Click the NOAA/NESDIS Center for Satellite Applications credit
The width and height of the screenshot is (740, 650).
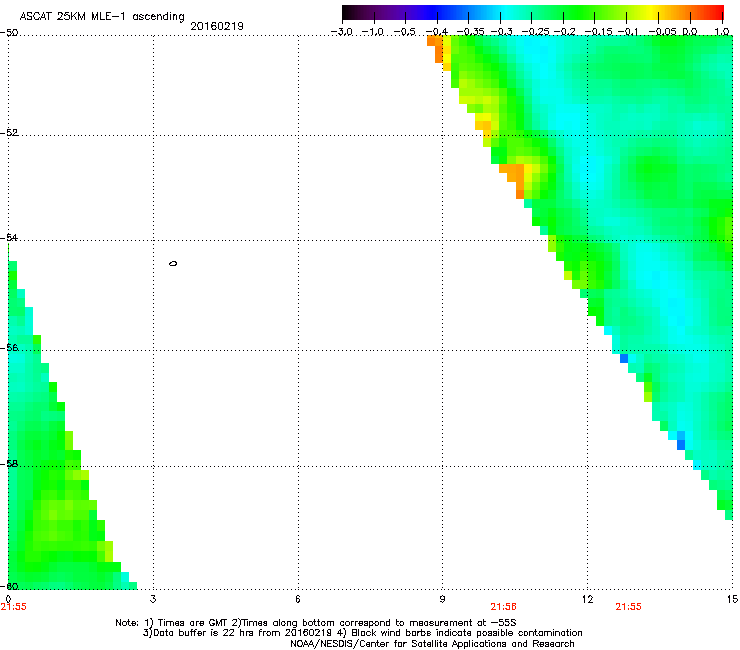[x=432, y=644]
